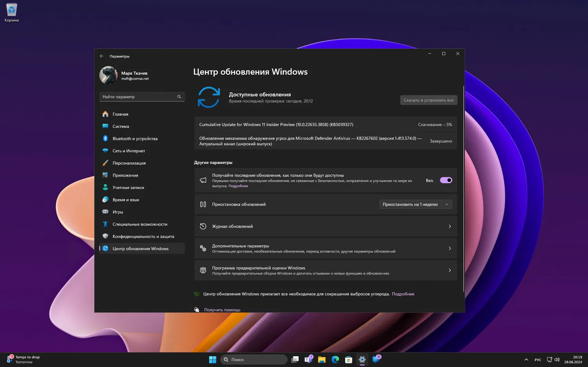Show hidden icons with the tray chevron
The image size is (588, 367).
pos(526,360)
